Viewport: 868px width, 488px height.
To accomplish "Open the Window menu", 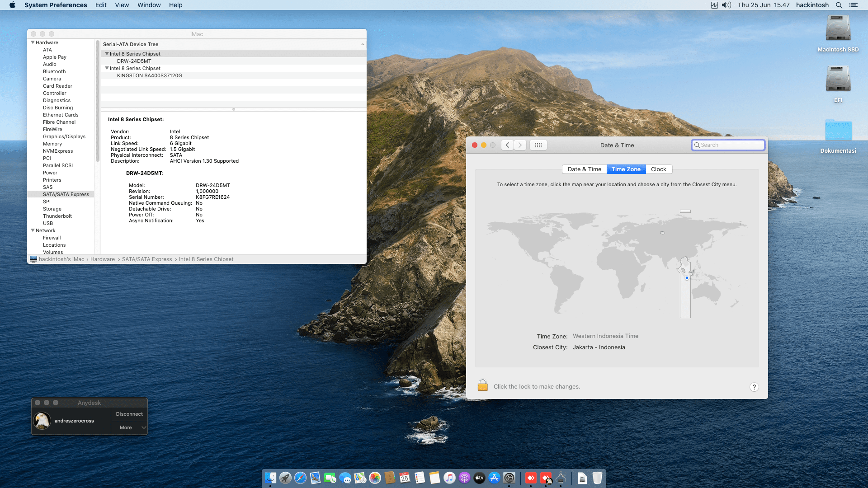I will click(x=149, y=5).
